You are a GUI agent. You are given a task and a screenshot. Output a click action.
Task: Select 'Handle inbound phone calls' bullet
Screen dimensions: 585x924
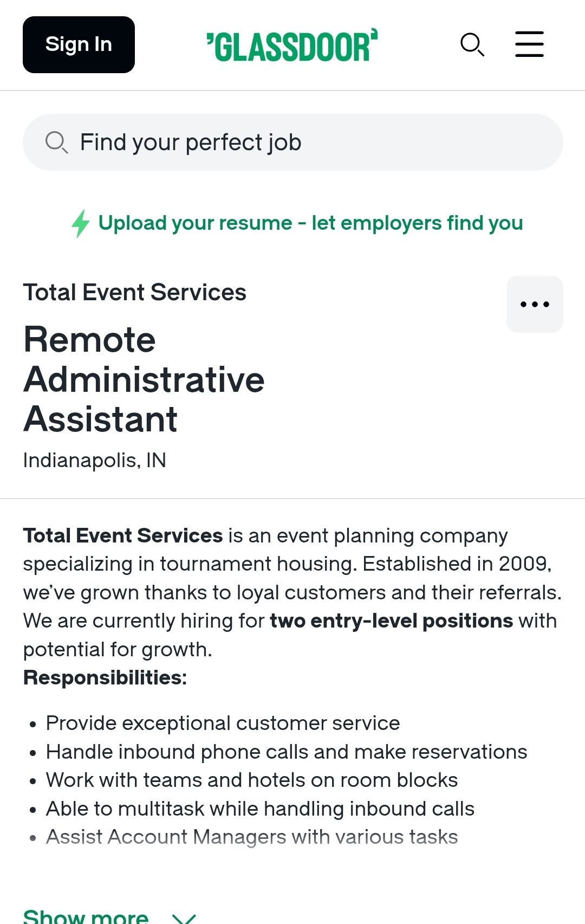[287, 752]
